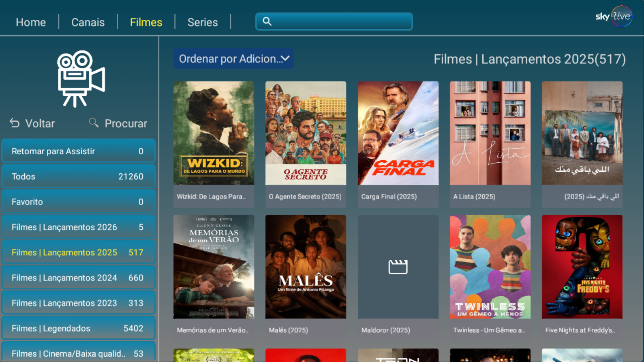
Task: Click the chevron arrow on sort dropdown
Action: (285, 58)
